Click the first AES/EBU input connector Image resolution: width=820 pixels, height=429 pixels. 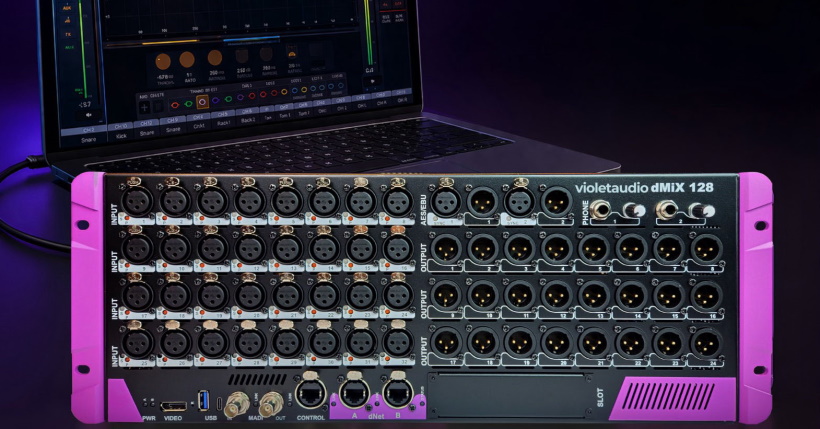pyautogui.click(x=446, y=201)
